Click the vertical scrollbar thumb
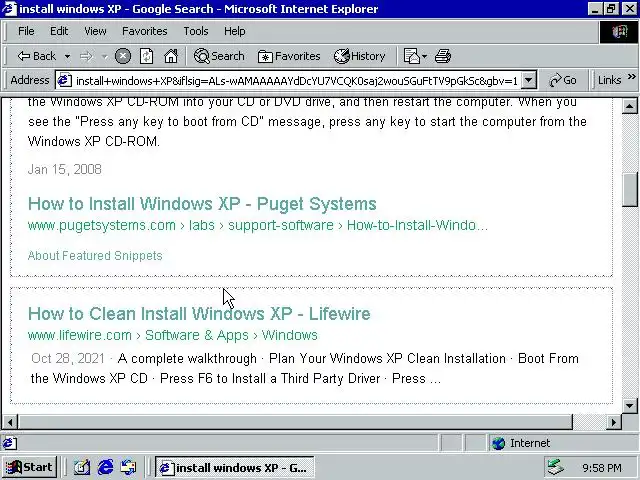640x480 pixels. click(x=629, y=190)
